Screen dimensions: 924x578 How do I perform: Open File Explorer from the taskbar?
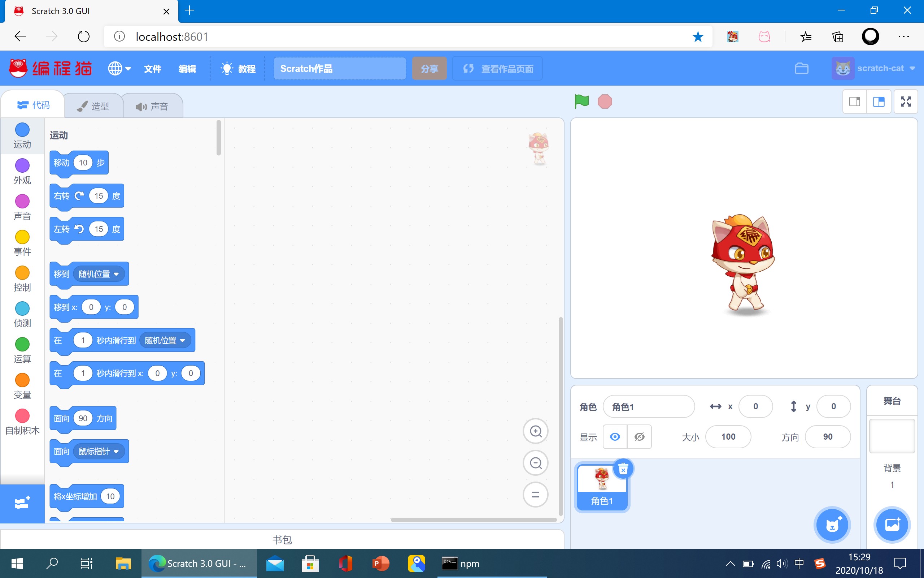coord(123,564)
